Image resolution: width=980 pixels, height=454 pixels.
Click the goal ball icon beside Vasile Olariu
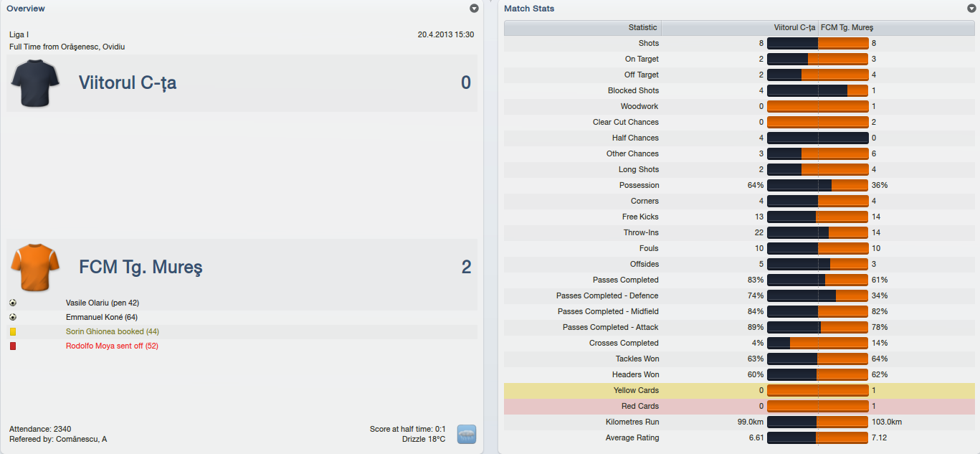[13, 303]
